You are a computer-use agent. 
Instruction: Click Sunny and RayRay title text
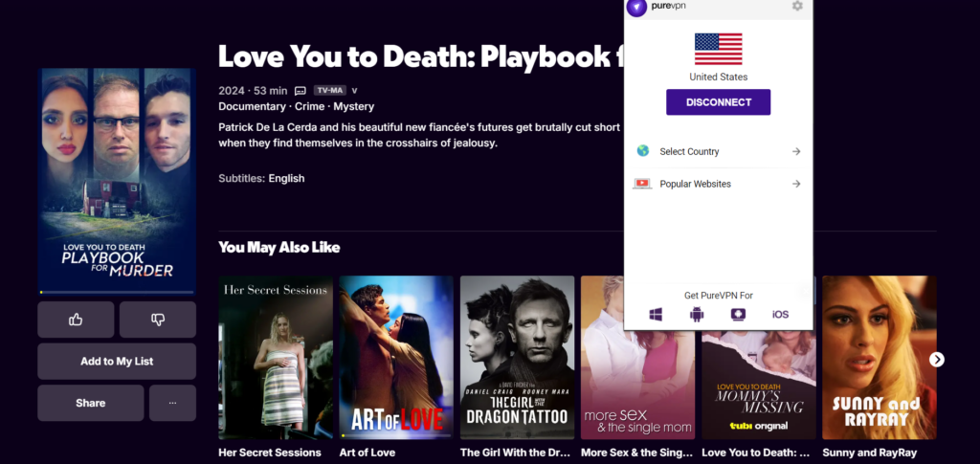point(869,453)
